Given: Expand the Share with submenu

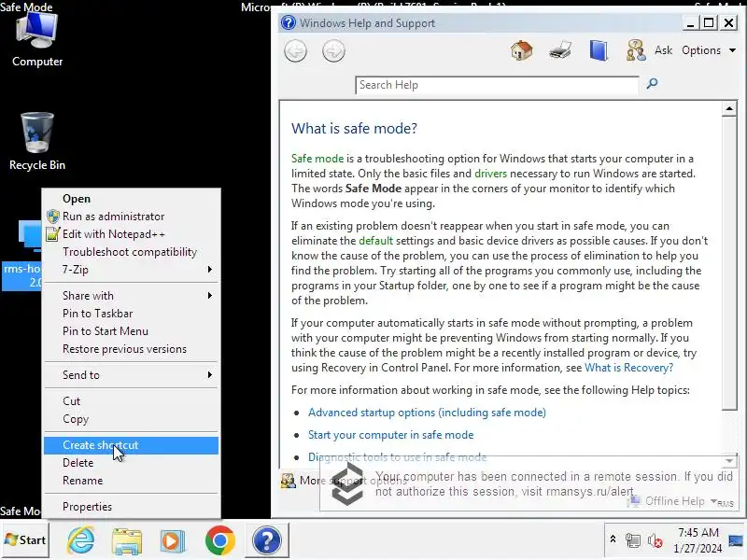Looking at the screenshot, I should coord(131,296).
